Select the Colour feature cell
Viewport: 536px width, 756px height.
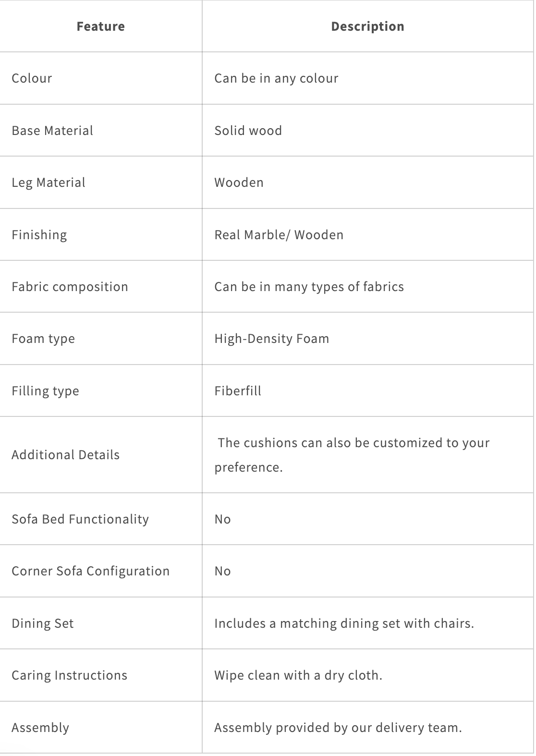tap(101, 78)
